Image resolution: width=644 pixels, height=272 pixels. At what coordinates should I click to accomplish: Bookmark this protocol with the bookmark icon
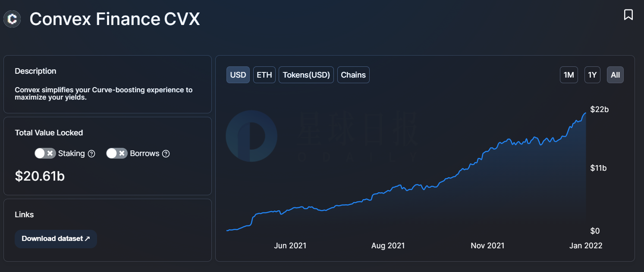point(628,15)
